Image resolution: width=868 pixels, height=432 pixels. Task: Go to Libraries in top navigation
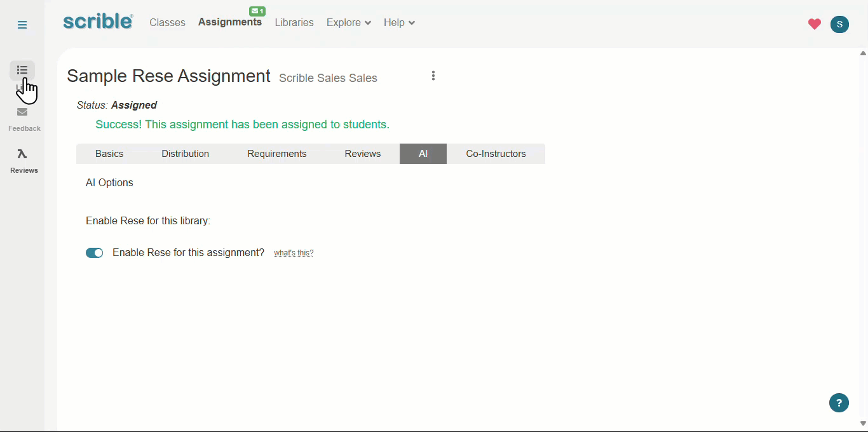(294, 23)
